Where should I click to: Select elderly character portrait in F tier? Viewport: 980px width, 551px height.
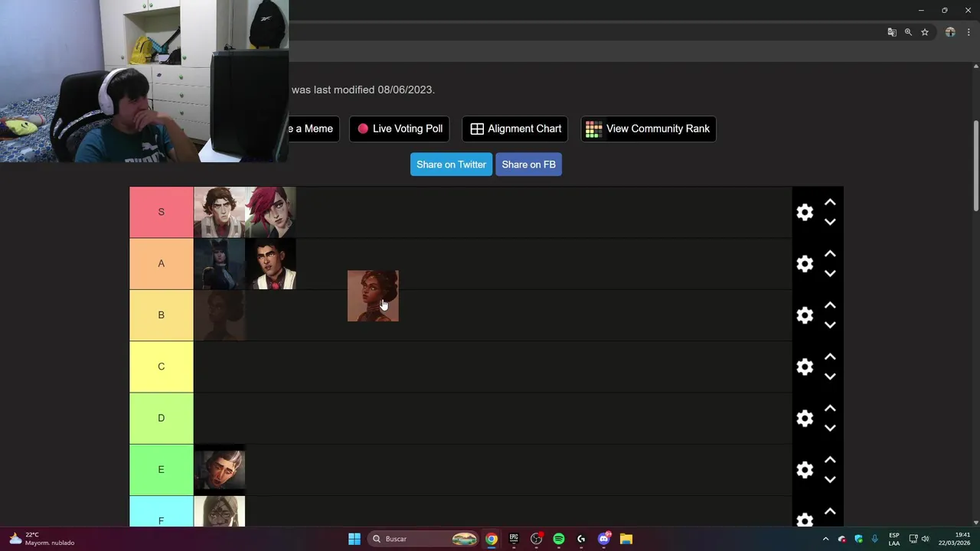coord(219,512)
